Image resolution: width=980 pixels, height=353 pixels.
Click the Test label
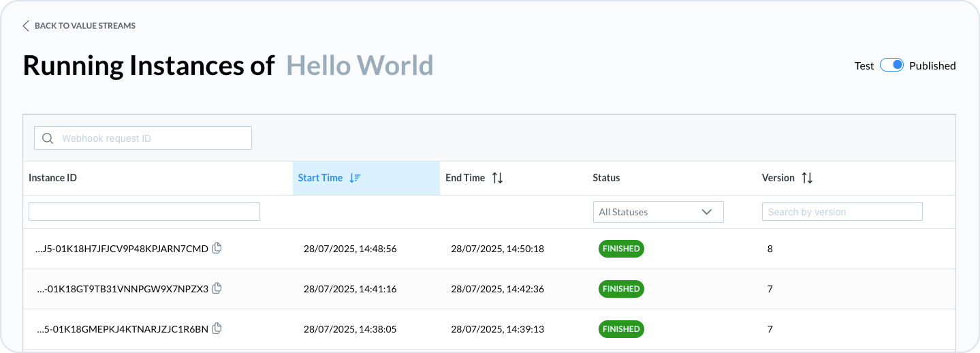point(864,66)
